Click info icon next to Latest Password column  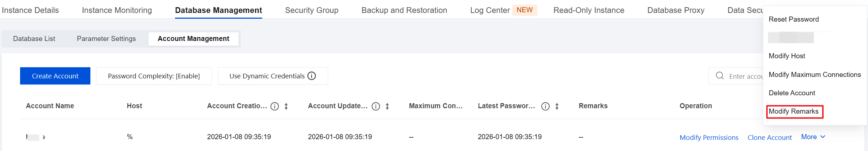(x=546, y=106)
